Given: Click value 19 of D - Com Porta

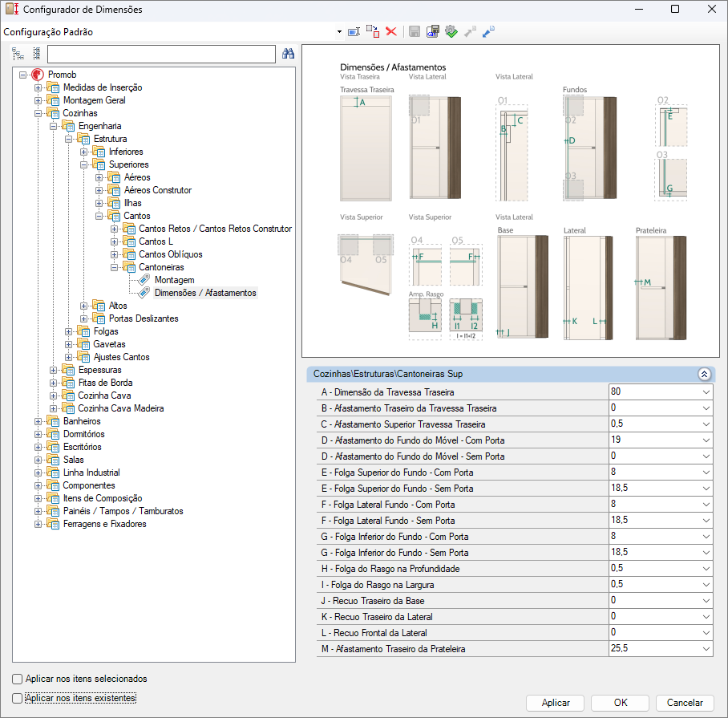Looking at the screenshot, I should point(616,440).
